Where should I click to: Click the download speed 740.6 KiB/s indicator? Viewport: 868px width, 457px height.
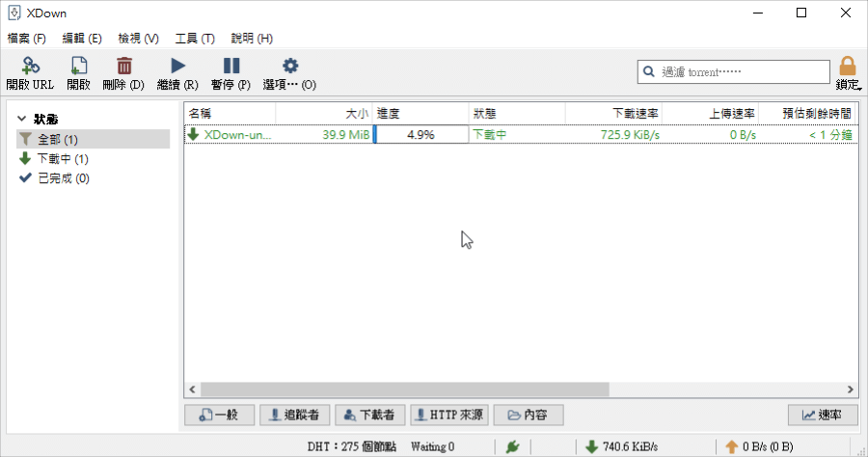[x=622, y=446]
